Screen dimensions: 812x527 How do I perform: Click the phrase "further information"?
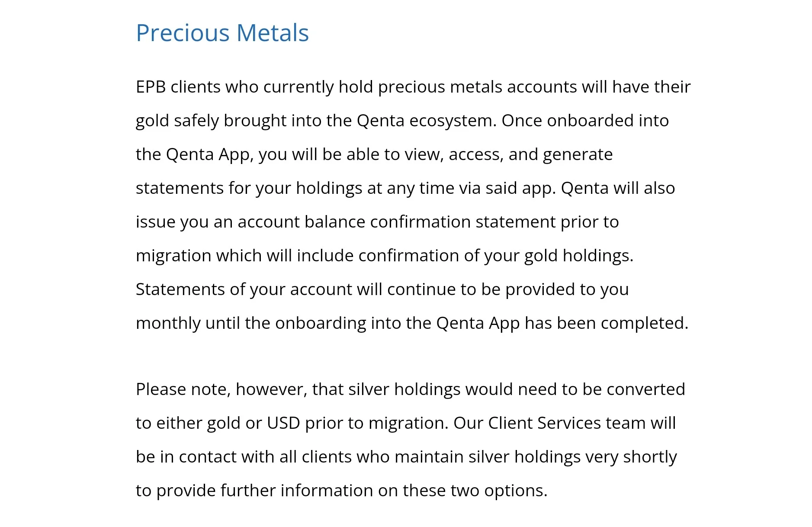click(297, 491)
